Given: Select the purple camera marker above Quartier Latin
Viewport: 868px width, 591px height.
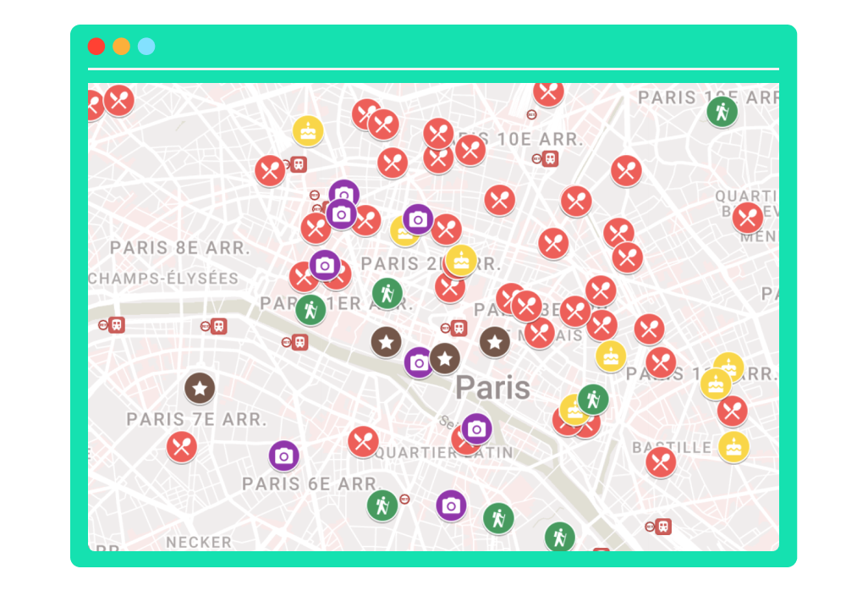Looking at the screenshot, I should 476,429.
